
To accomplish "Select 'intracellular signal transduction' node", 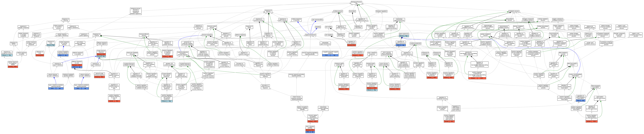I will [325, 43].
